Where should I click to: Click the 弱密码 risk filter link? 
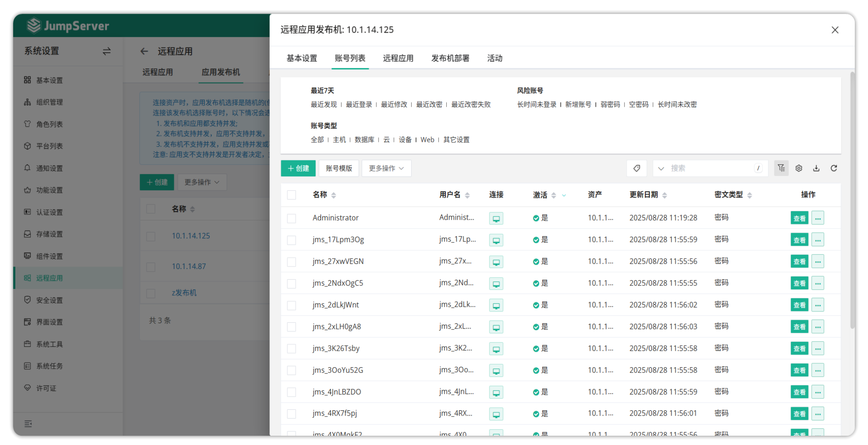pos(610,105)
